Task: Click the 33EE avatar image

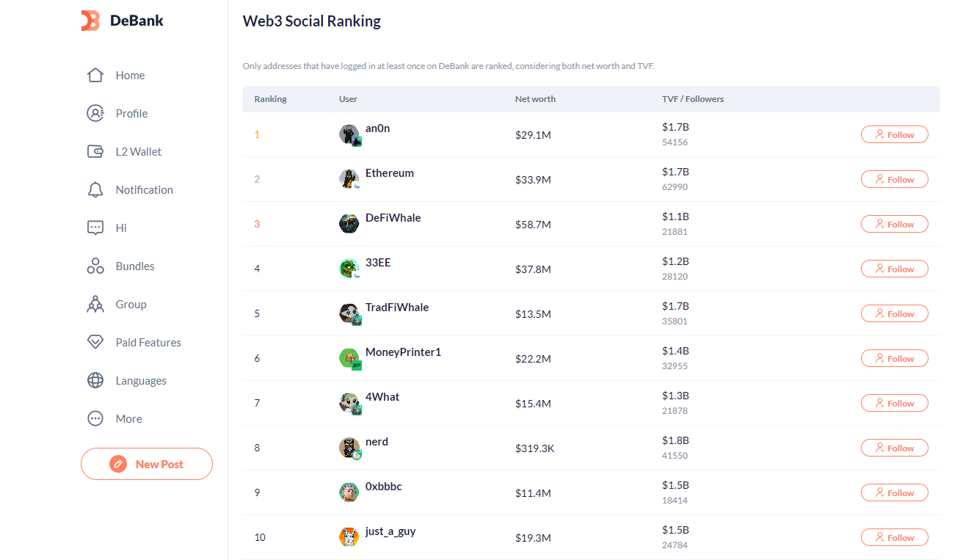Action: click(x=349, y=269)
